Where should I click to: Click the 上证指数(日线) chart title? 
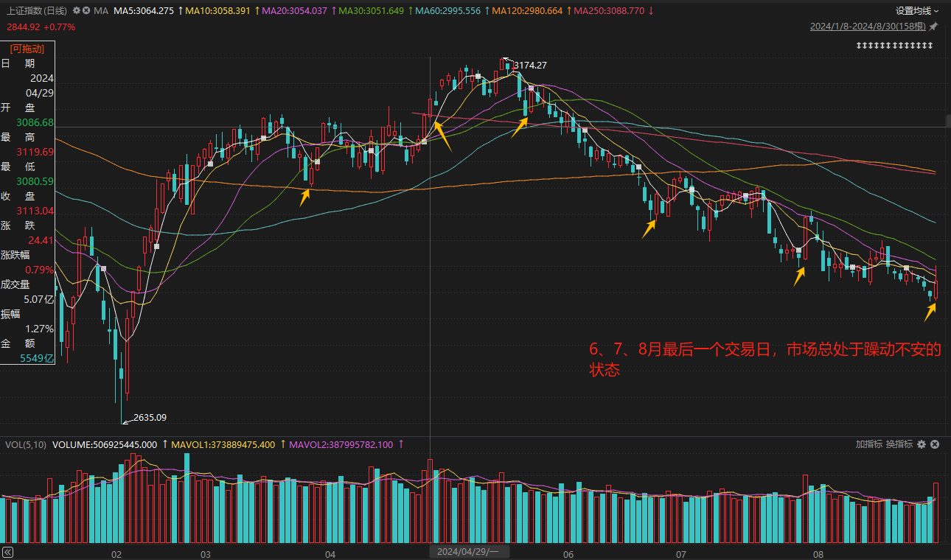click(x=37, y=11)
